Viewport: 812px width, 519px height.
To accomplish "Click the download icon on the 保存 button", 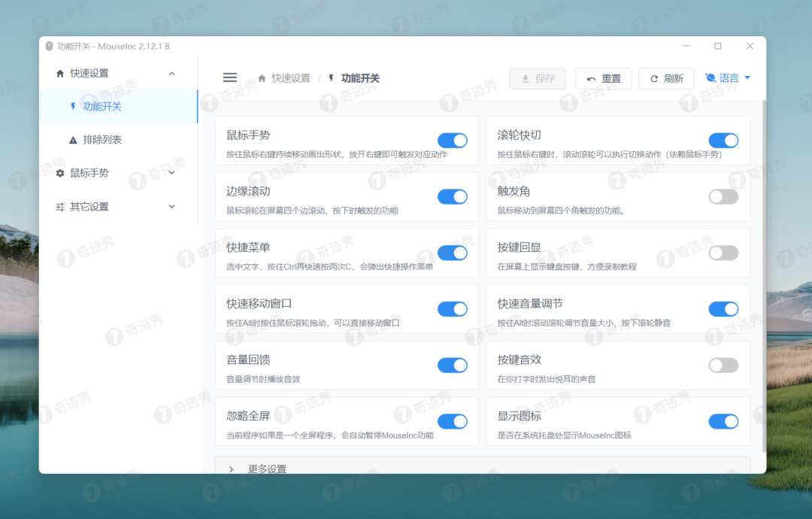I will click(525, 79).
